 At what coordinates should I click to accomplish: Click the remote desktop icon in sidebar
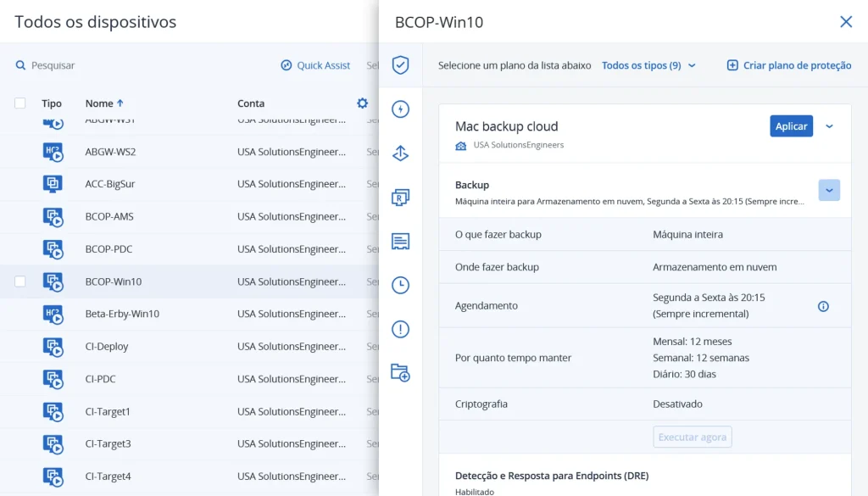(x=400, y=197)
